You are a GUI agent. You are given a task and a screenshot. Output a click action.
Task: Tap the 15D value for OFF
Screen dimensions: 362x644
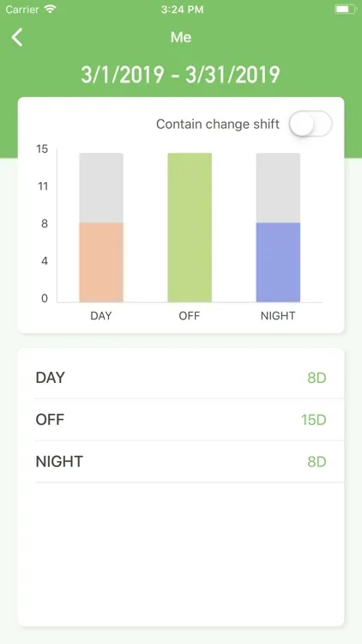point(314,420)
